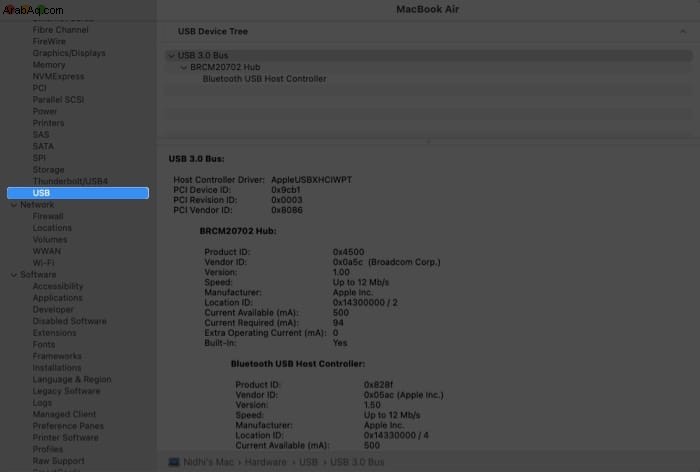Open Raw Support item
Screen dimensions: 700x472
58,460
